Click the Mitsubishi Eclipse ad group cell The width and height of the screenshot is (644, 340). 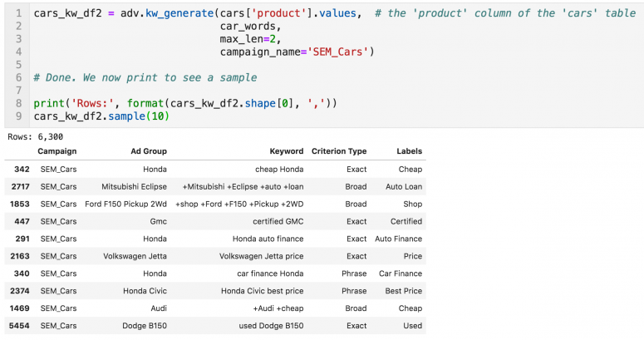[x=134, y=186]
